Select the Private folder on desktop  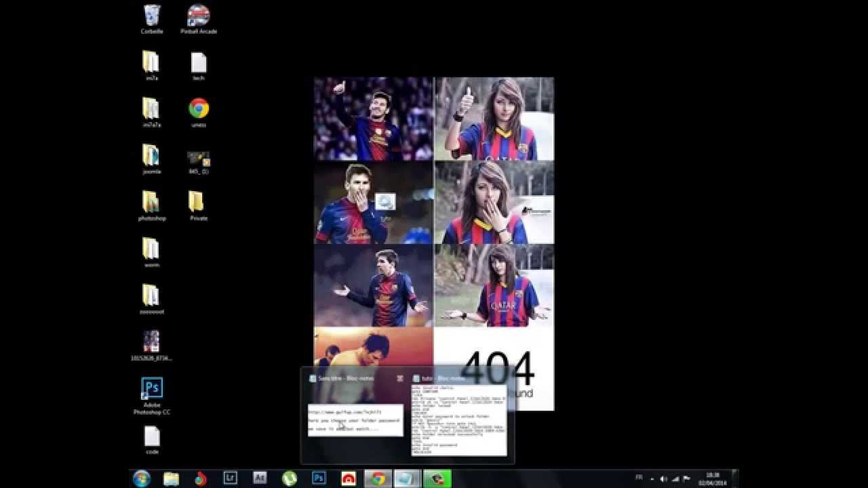click(198, 206)
